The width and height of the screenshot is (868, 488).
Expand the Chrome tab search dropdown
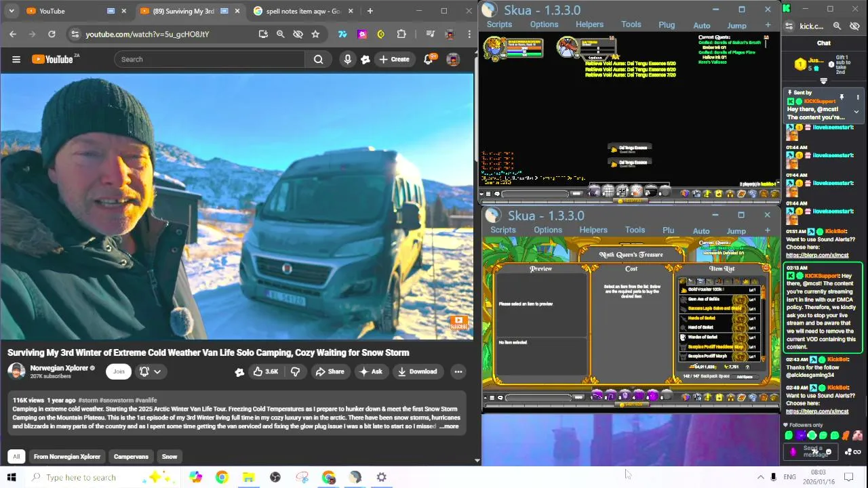coord(11,11)
